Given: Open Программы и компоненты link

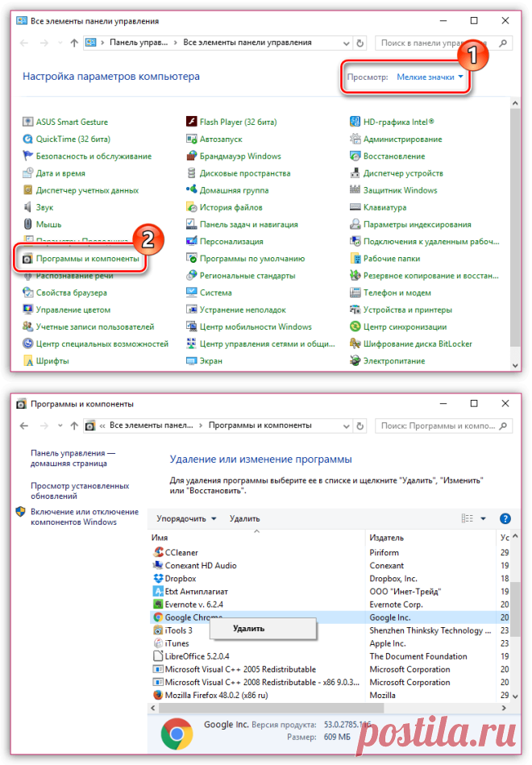Looking at the screenshot, I should 87,259.
